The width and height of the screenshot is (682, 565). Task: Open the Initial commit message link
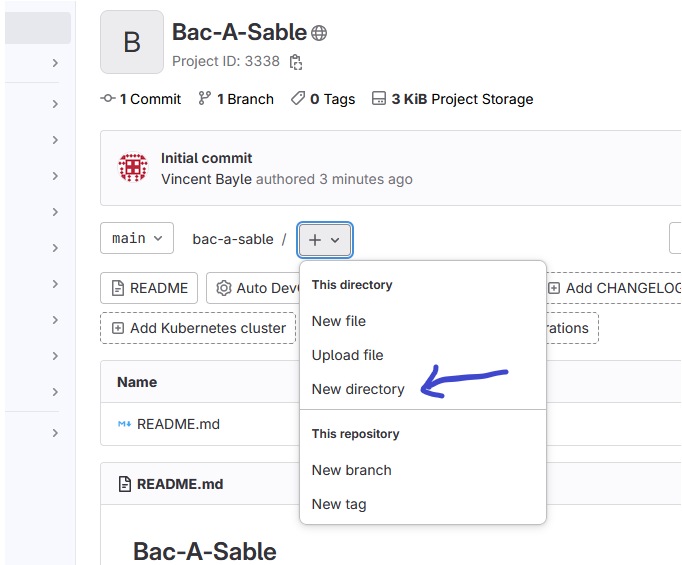[x=206, y=158]
